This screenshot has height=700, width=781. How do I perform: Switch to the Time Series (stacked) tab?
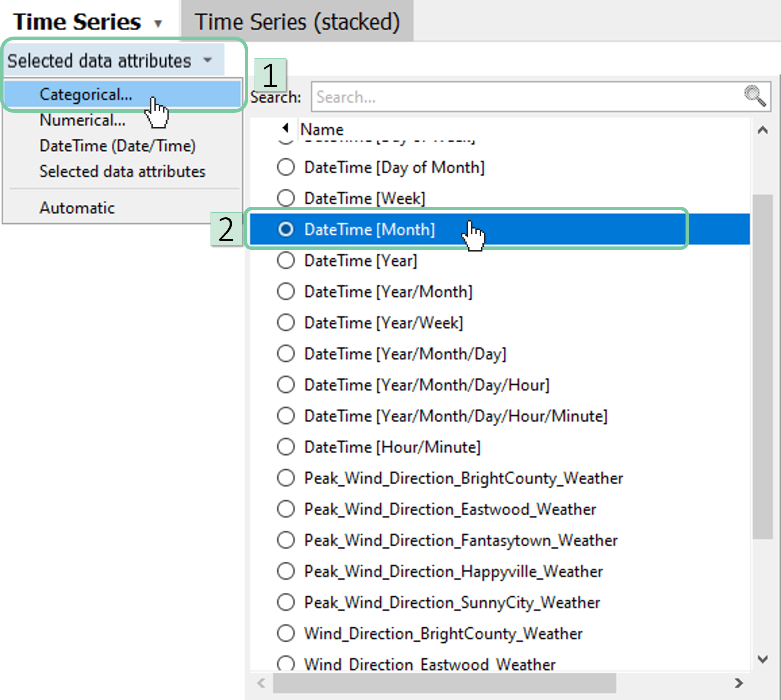(x=297, y=22)
